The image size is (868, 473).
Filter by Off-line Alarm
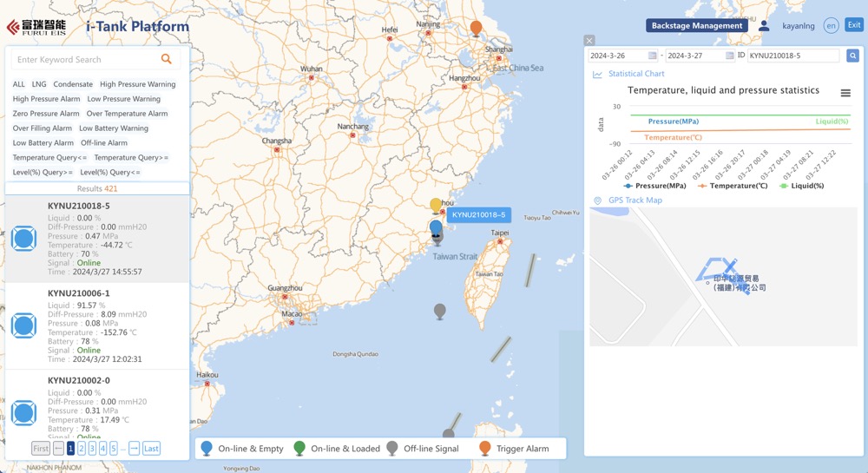pos(104,142)
